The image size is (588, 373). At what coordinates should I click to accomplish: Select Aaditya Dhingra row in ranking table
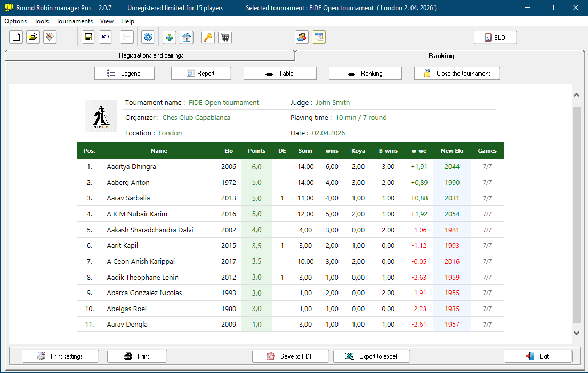point(131,167)
